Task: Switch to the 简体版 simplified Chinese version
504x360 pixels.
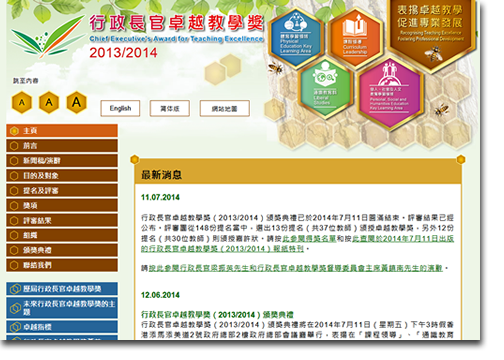Action: 170,108
